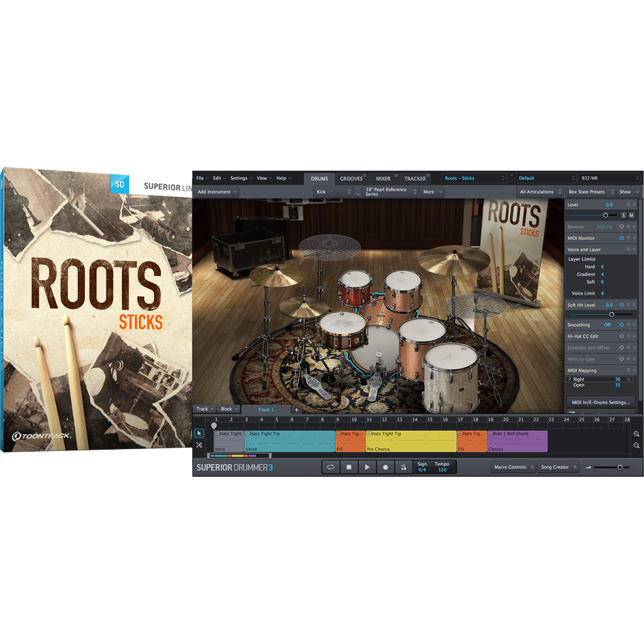
Task: Turn off the MIDI Monitor power toggle
Action: (x=622, y=238)
